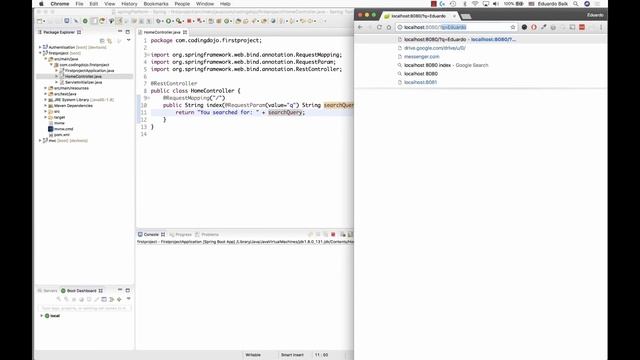Image resolution: width=640 pixels, height=360 pixels.
Task: Open the Chrome application menu
Action: click(x=60, y=4)
